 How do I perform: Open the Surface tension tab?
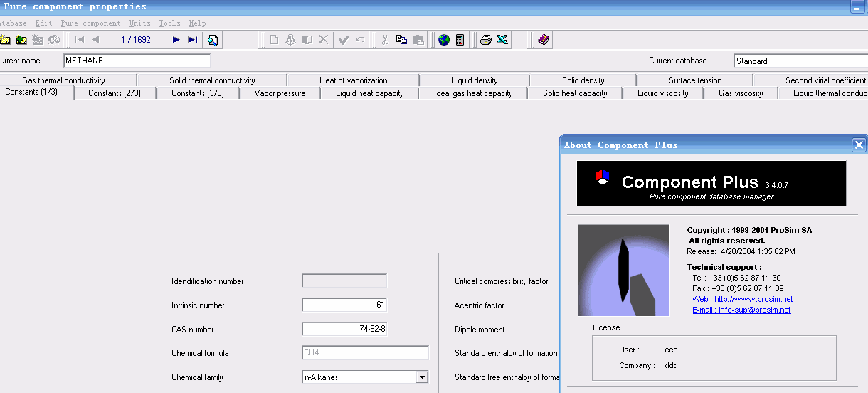tap(695, 80)
